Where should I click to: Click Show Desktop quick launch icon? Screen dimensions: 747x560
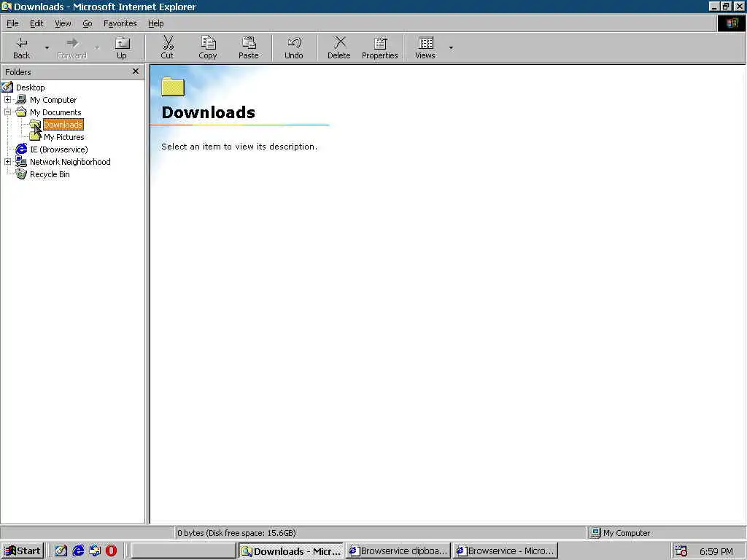click(x=61, y=551)
